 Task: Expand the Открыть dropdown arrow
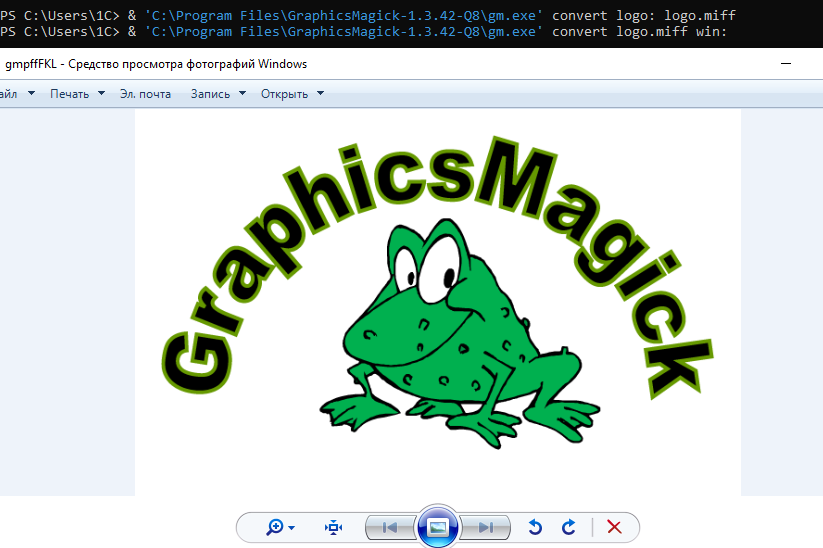[320, 93]
